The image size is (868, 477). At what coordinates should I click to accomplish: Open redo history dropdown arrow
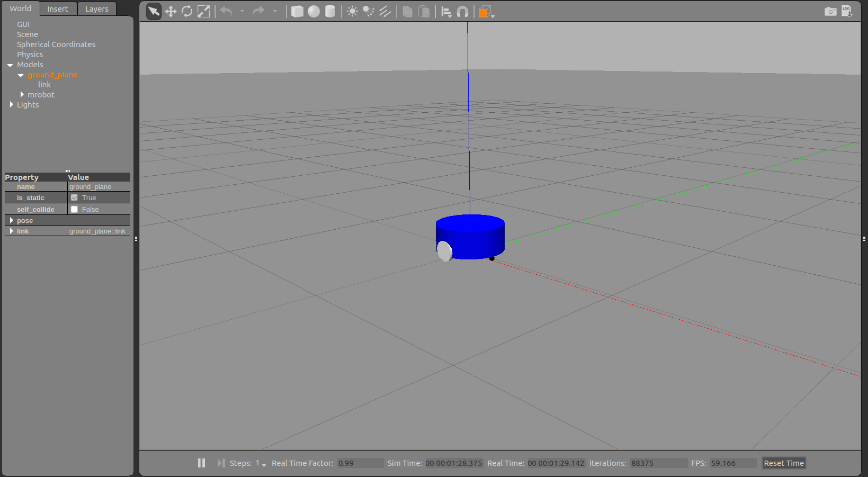275,11
